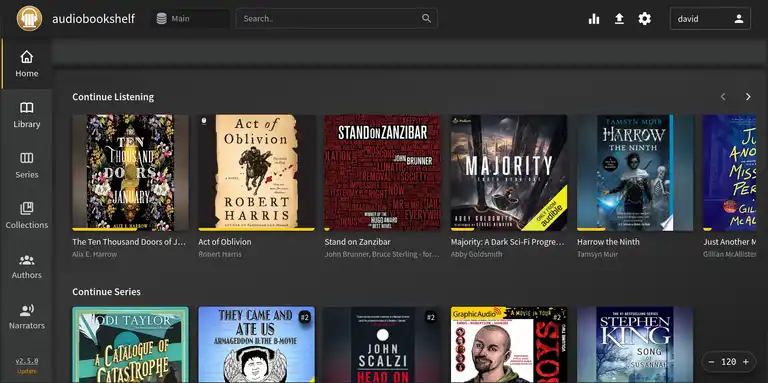
Task: Open author Robert Harris link
Action: coord(220,254)
